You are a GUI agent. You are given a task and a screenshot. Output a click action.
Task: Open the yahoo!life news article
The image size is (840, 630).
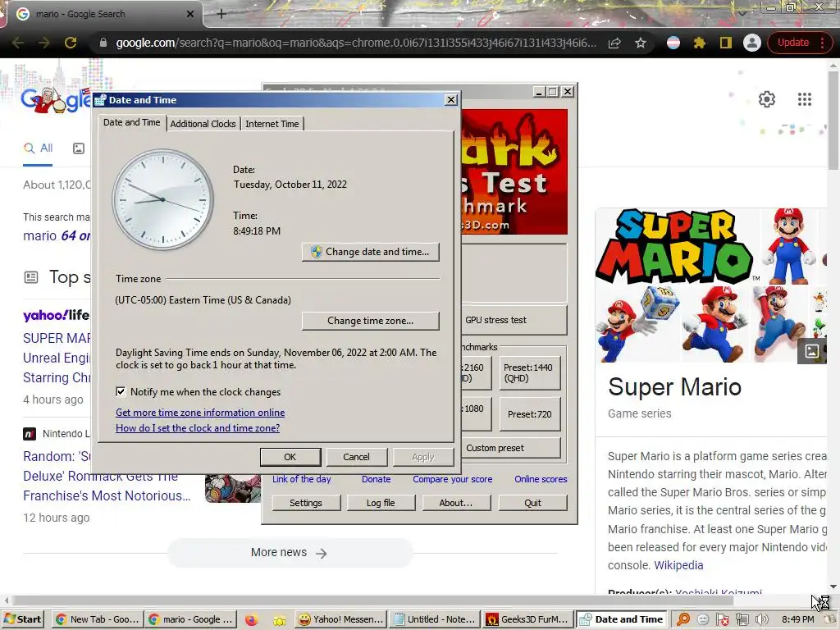(57, 358)
